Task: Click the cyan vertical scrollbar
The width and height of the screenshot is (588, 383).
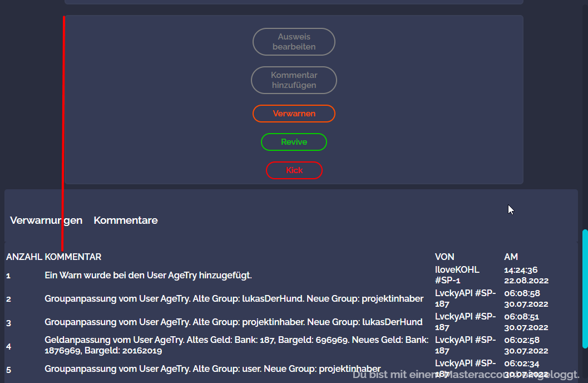Action: pyautogui.click(x=585, y=288)
